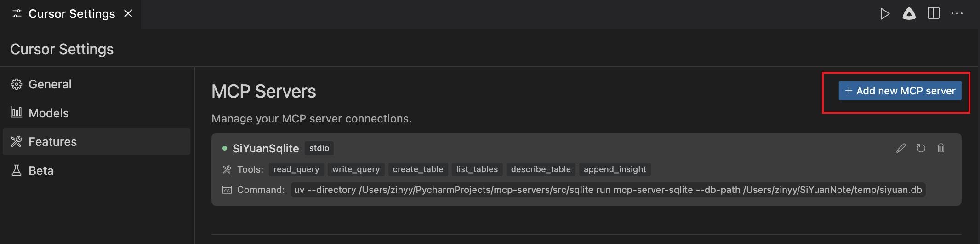The width and height of the screenshot is (980, 244).
Task: Click Add new MCP server button
Action: coord(900,91)
